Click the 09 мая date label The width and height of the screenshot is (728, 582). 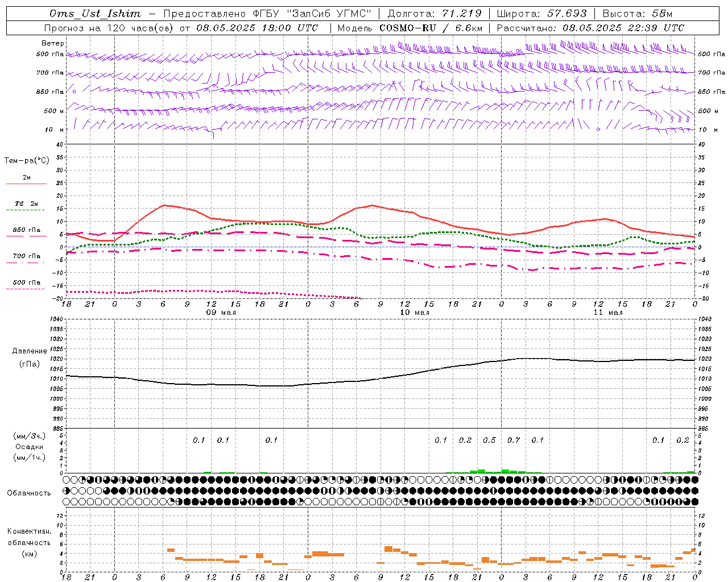[221, 313]
